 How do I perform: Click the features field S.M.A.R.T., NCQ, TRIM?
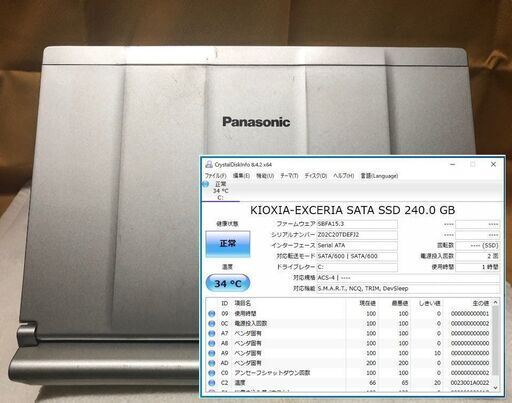408,288
